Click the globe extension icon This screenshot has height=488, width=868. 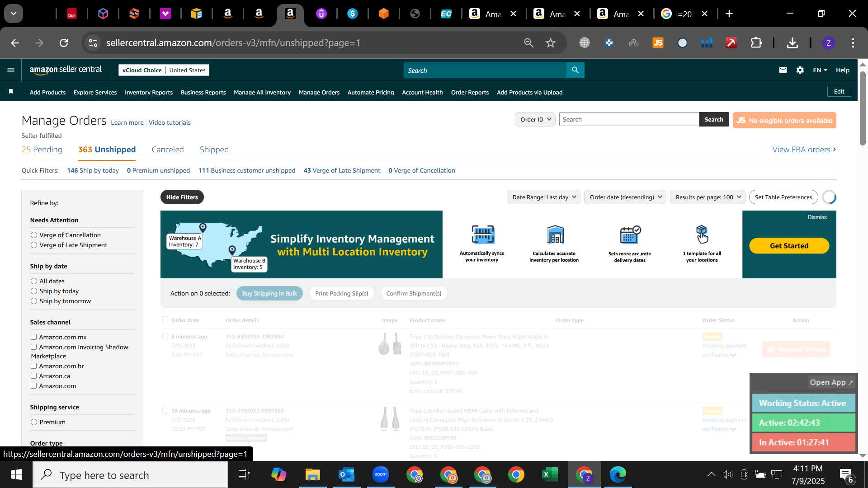pos(585,43)
